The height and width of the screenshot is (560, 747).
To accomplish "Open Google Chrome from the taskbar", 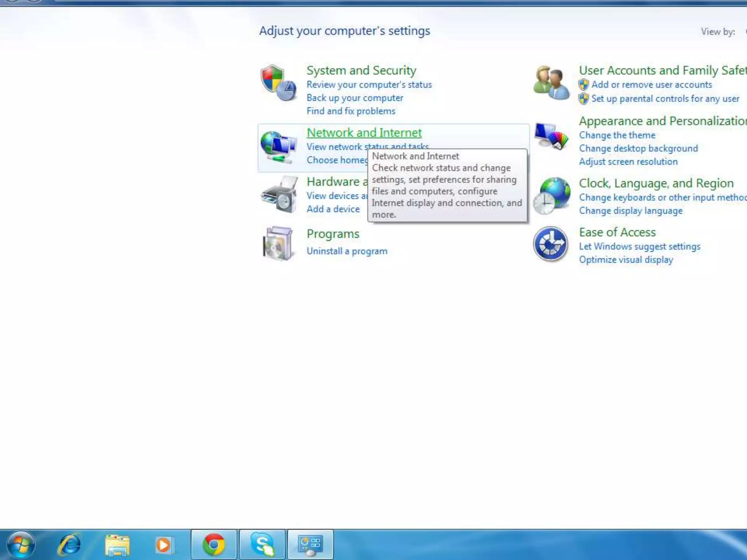I will tap(214, 545).
